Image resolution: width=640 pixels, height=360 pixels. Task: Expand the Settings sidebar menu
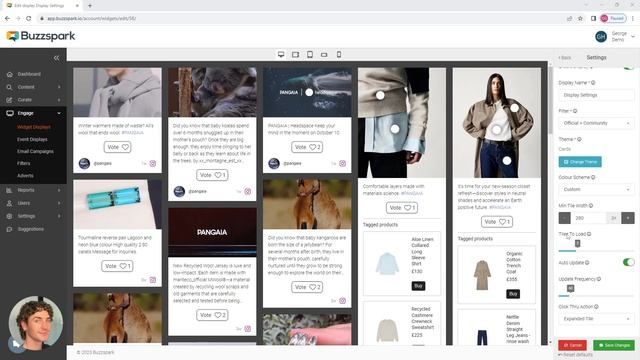(x=33, y=216)
